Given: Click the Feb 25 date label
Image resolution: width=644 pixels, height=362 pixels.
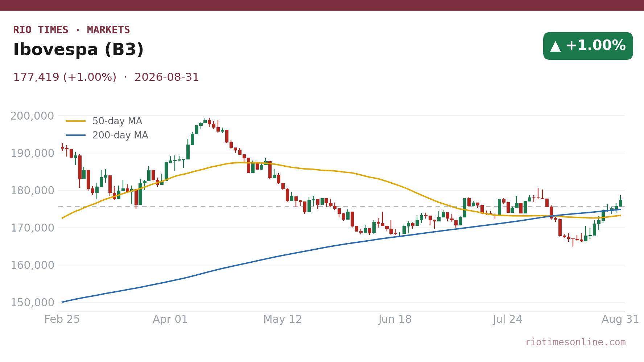Looking at the screenshot, I should pos(62,320).
